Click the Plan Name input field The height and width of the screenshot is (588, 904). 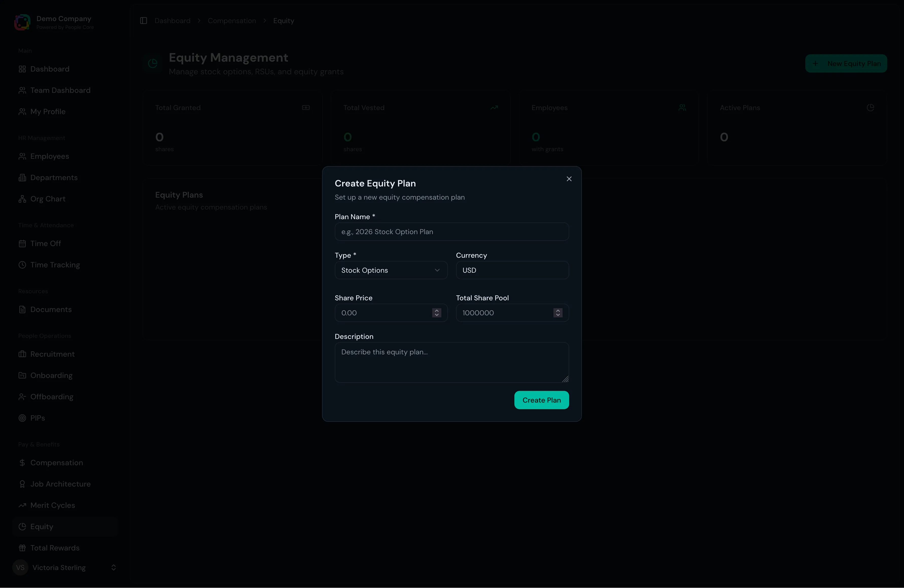[x=451, y=232]
